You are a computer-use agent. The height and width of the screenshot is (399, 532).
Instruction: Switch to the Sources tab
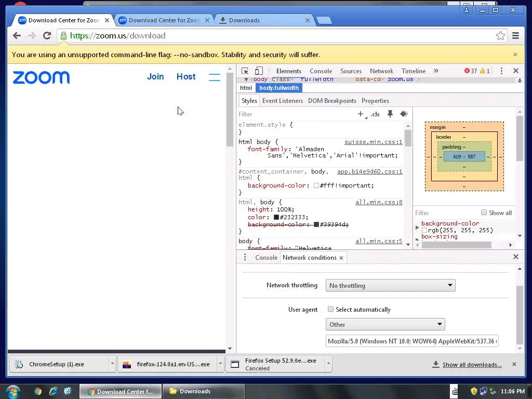point(351,71)
